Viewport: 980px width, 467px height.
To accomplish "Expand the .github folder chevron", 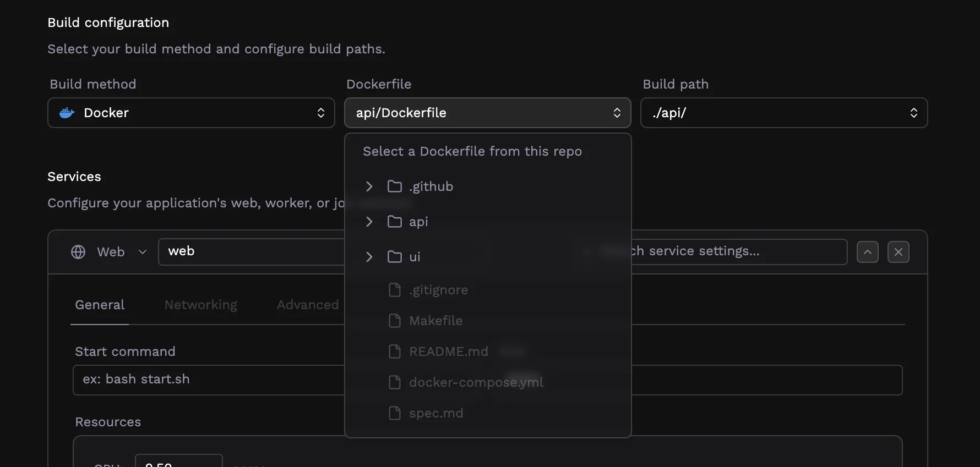I will click(369, 186).
